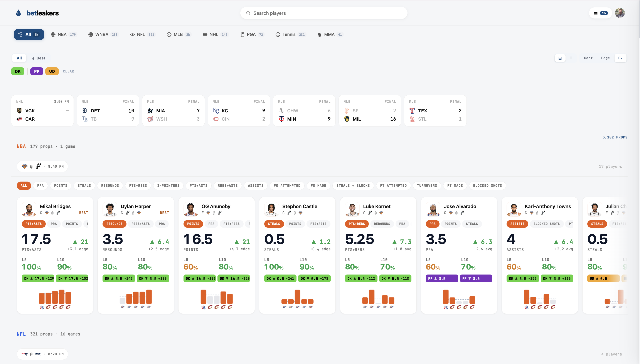Image resolution: width=640 pixels, height=364 pixels.
Task: Select BLOCKED SHOTS pill on Karl-Anthony Towns card
Action: pos(547,224)
